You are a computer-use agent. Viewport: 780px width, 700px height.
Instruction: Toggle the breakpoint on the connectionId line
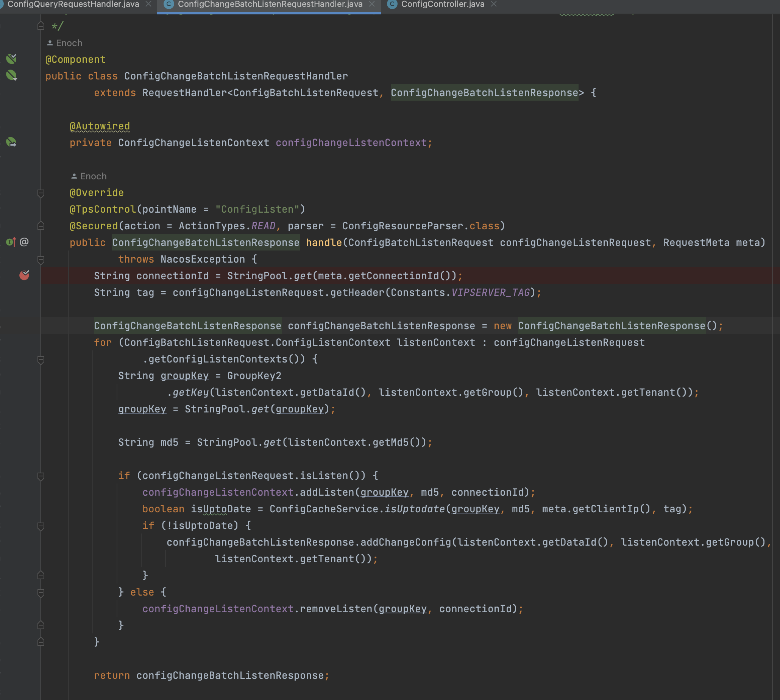(24, 275)
